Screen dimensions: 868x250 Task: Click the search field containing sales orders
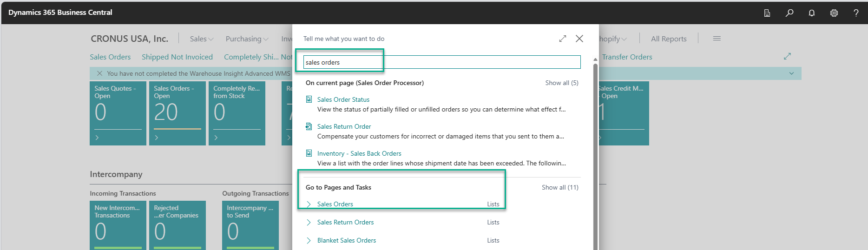click(x=442, y=62)
